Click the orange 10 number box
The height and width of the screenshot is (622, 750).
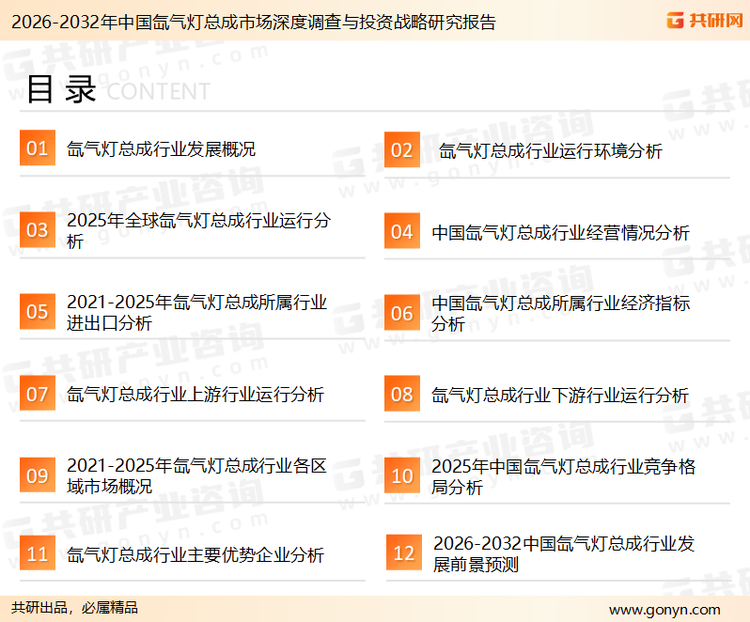[x=402, y=476]
